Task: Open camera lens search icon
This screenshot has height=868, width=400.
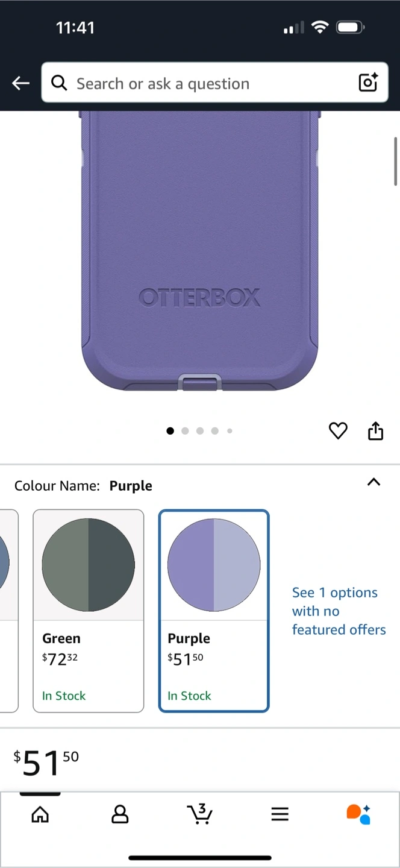Action: (x=368, y=83)
